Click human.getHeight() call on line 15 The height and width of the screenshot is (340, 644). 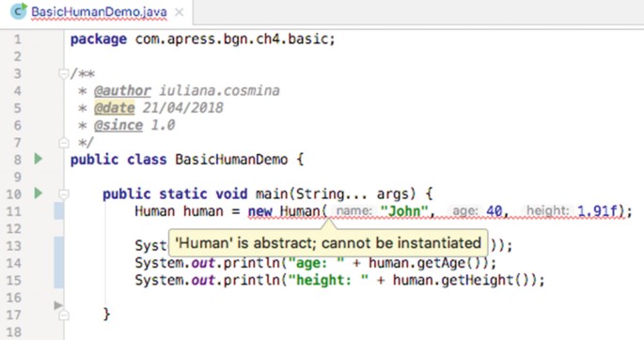click(x=464, y=280)
